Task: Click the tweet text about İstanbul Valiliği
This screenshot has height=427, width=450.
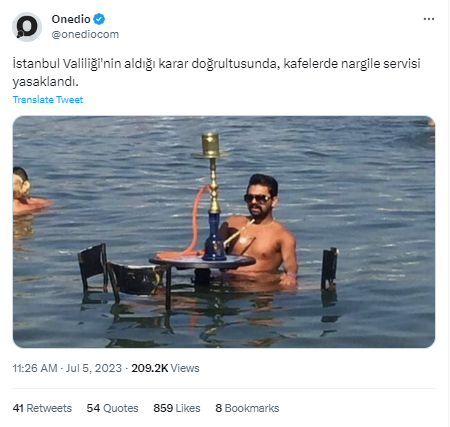Action: [x=217, y=72]
